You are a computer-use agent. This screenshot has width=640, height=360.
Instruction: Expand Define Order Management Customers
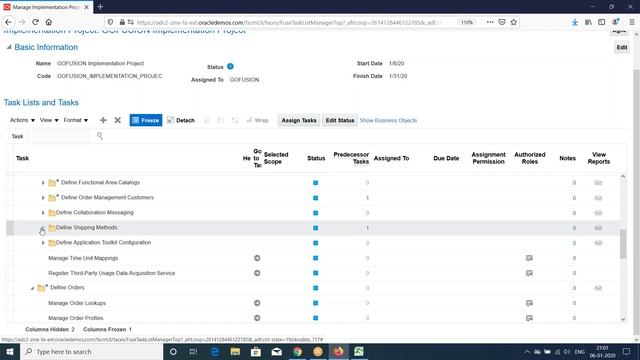[x=43, y=198]
